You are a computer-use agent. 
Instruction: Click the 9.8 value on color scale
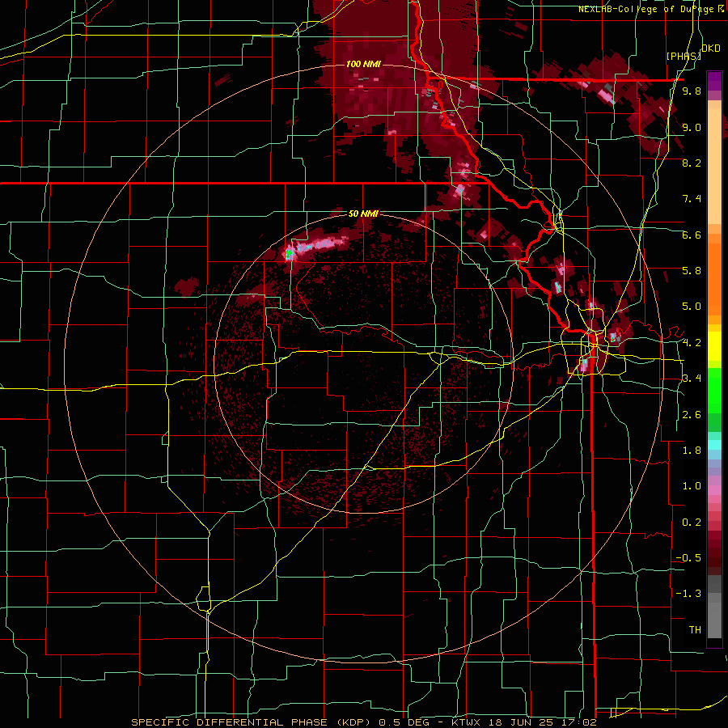pyautogui.click(x=692, y=91)
